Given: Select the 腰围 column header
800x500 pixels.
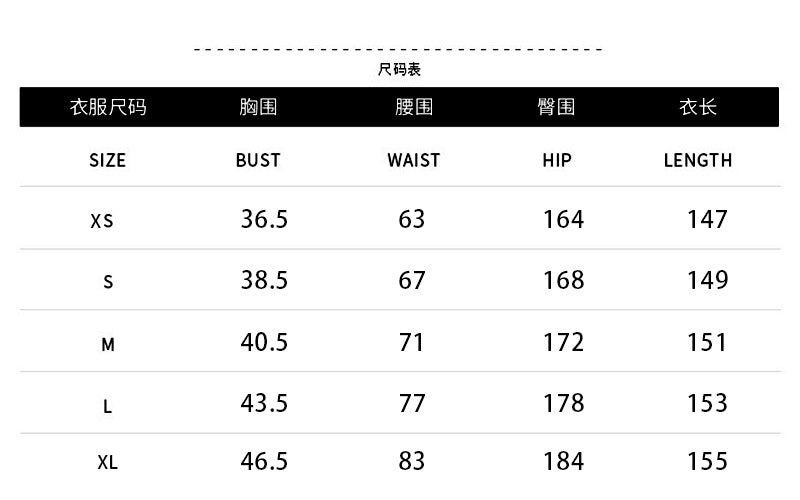Looking at the screenshot, I should pos(413,107).
